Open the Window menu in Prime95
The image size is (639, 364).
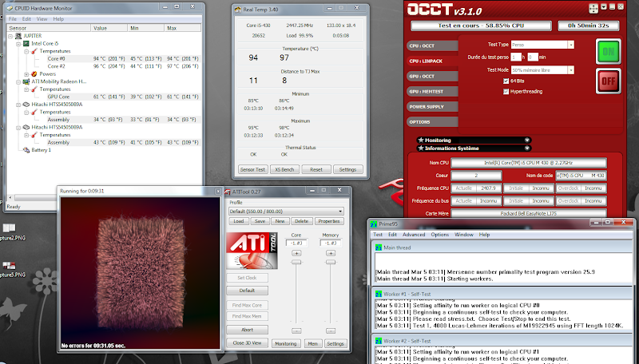464,235
